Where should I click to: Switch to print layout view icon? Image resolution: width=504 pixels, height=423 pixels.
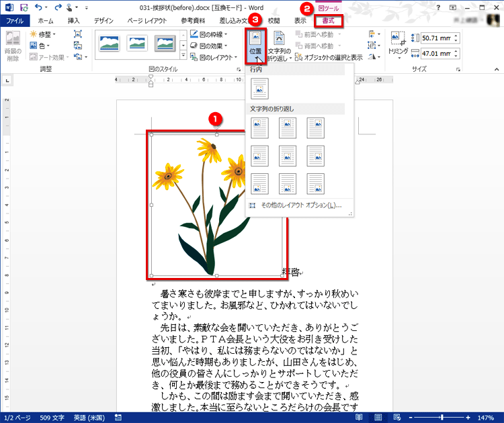378,417
